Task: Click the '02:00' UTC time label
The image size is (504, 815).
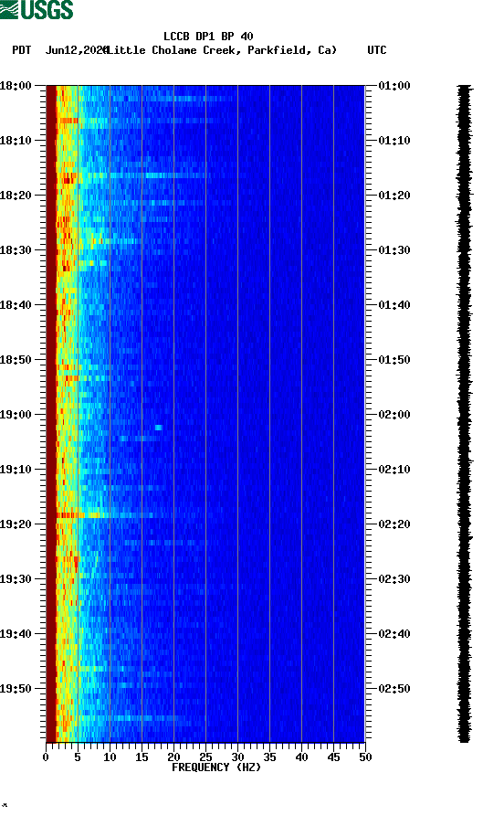Action: [x=394, y=415]
